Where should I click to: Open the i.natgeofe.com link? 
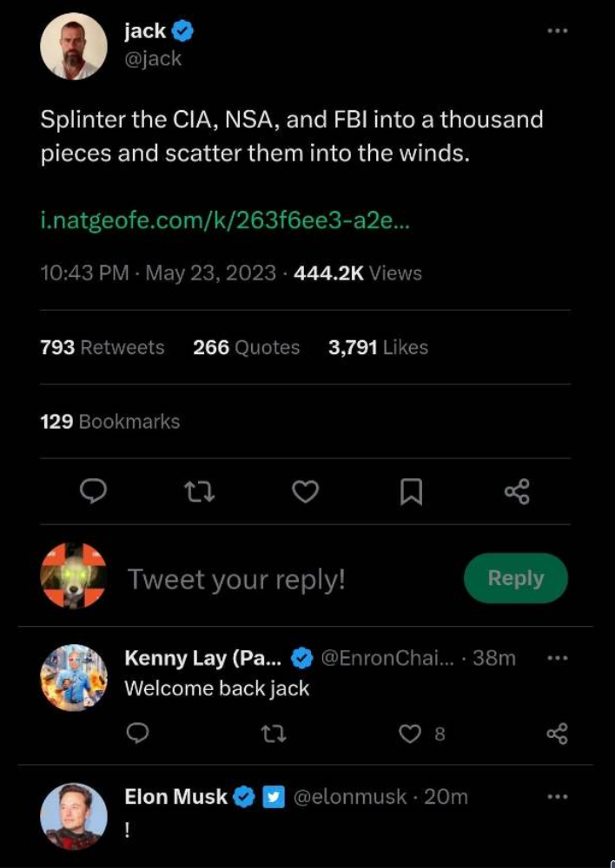point(226,220)
